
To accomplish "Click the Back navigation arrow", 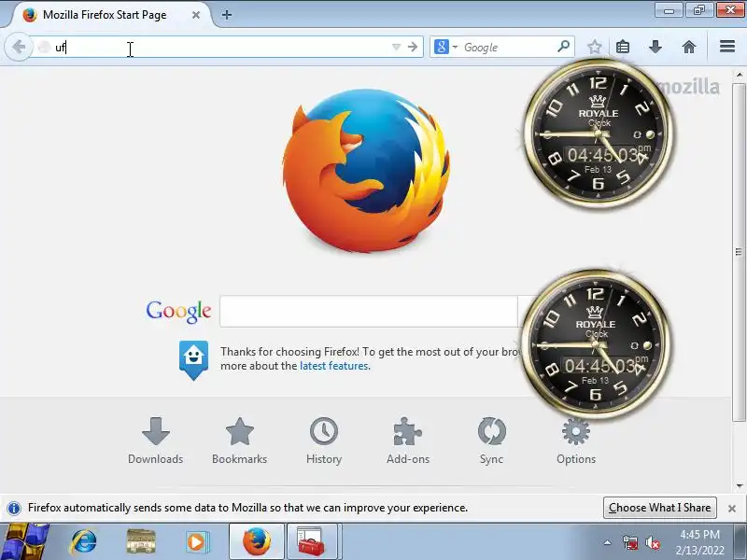I will coord(19,47).
